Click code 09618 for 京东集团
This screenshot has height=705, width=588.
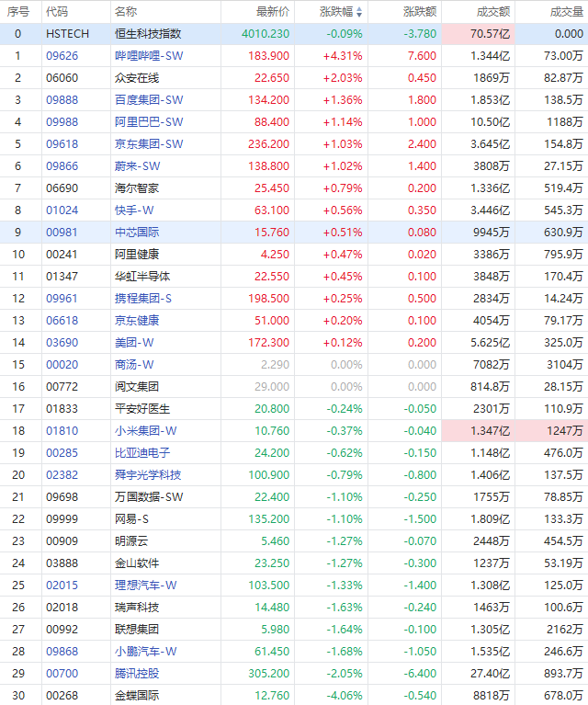click(62, 144)
